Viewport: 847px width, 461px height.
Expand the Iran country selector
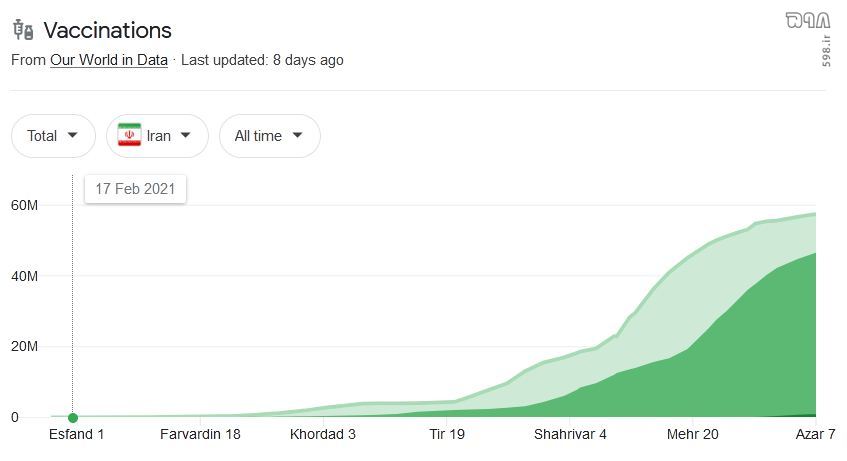(157, 136)
